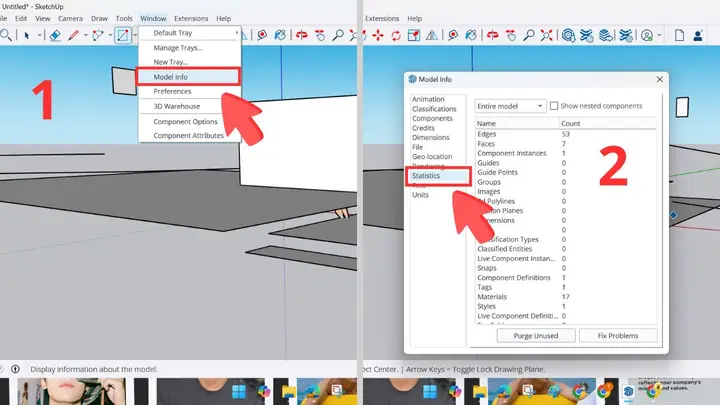
Task: Click Windows Start button in left taskbar
Action: [239, 392]
